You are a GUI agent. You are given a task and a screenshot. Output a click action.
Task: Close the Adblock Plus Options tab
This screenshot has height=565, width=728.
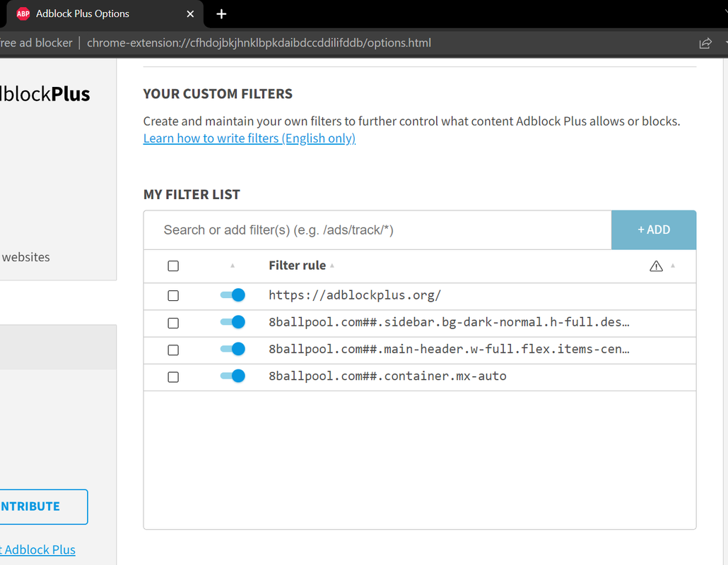pos(190,13)
